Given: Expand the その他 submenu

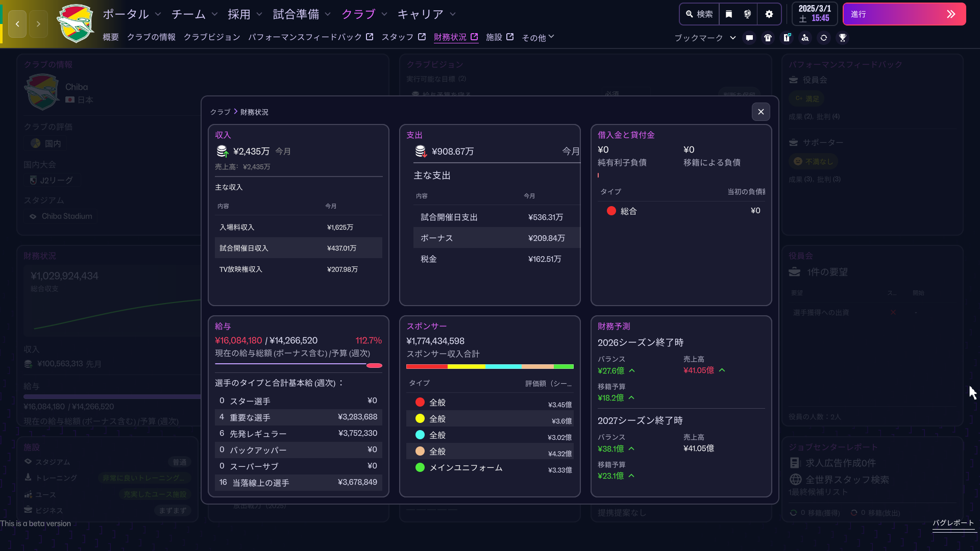Looking at the screenshot, I should 538,37.
